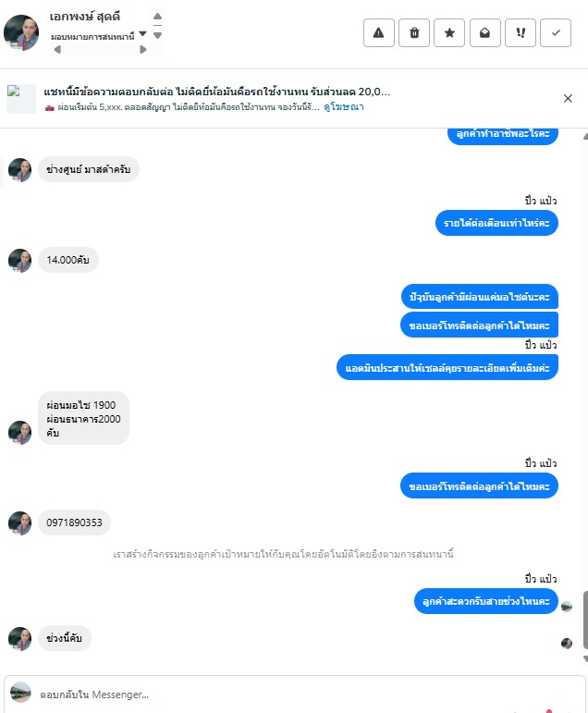Click the chat vertical scrollbar thumb
Screen dimensions: 588x713
(585, 621)
